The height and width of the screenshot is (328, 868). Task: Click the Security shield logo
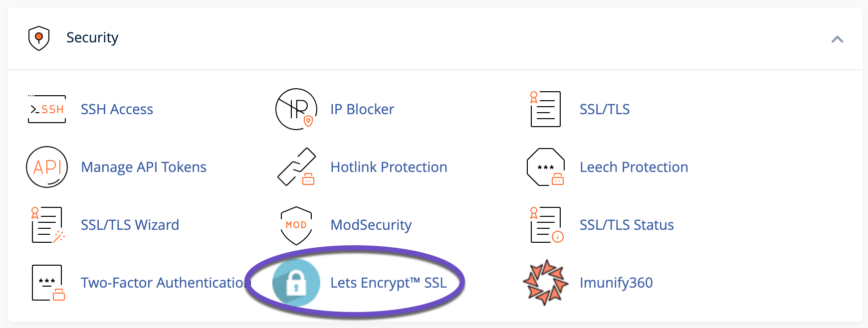click(39, 36)
